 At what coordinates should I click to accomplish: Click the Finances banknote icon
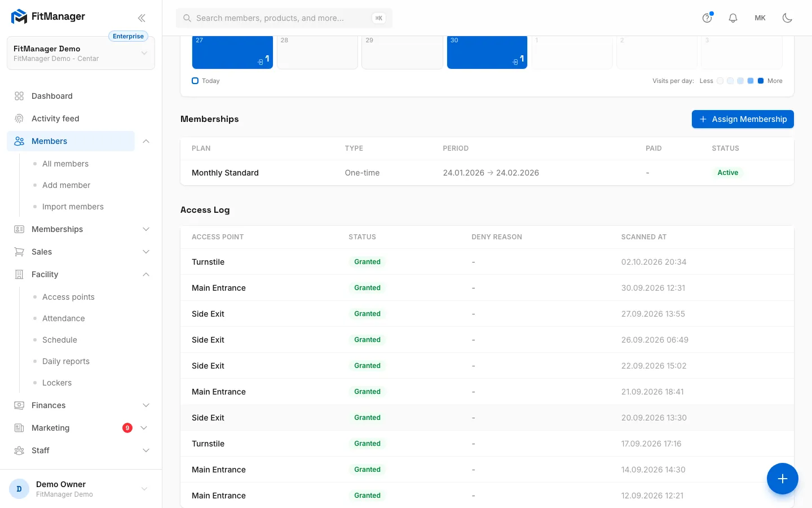19,405
